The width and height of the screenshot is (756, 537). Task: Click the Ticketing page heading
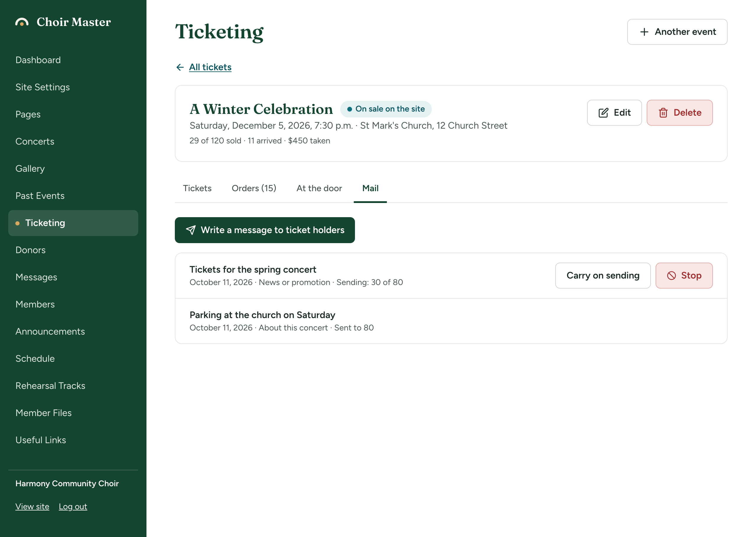coord(219,32)
